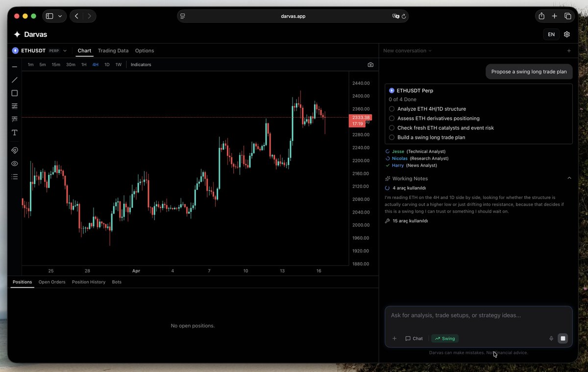Click the translate icon in address bar
Image resolution: width=588 pixels, height=372 pixels.
pos(396,16)
